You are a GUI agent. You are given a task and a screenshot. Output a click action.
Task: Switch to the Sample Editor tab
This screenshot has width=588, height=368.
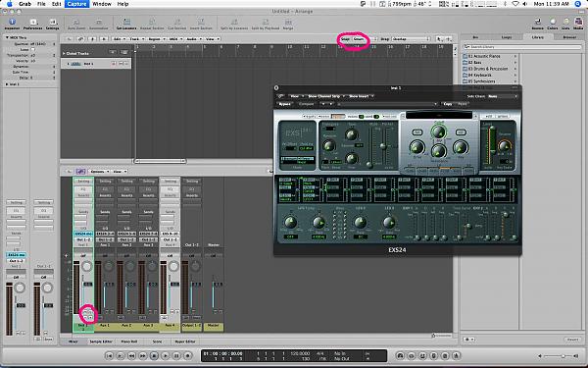click(x=101, y=342)
